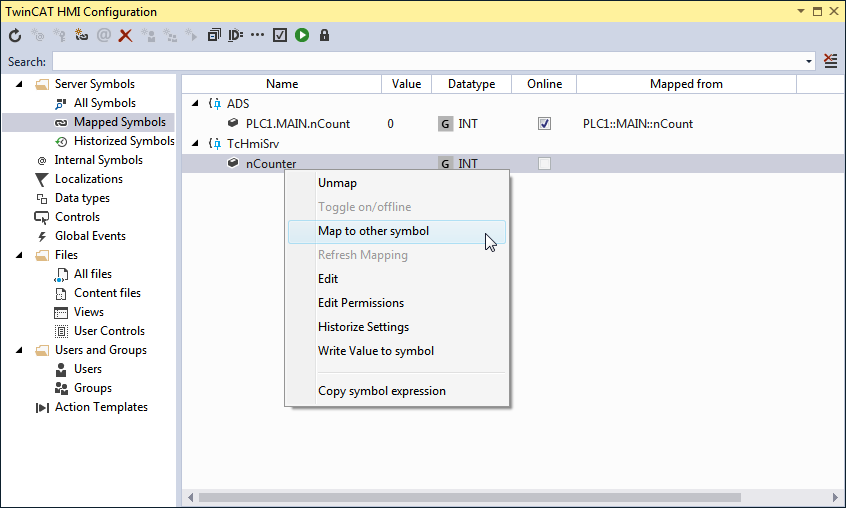846x508 pixels.
Task: Open Internal Symbols in the tree
Action: click(99, 160)
